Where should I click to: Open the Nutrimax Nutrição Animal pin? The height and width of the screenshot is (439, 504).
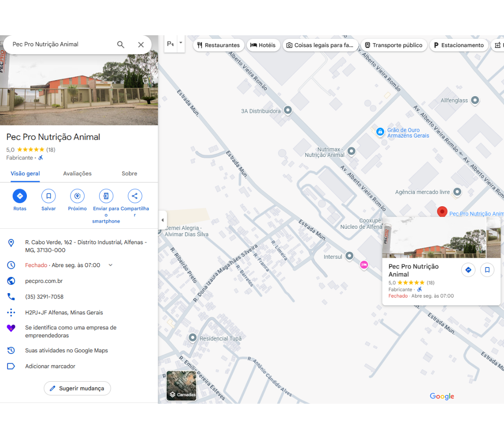[x=352, y=151]
